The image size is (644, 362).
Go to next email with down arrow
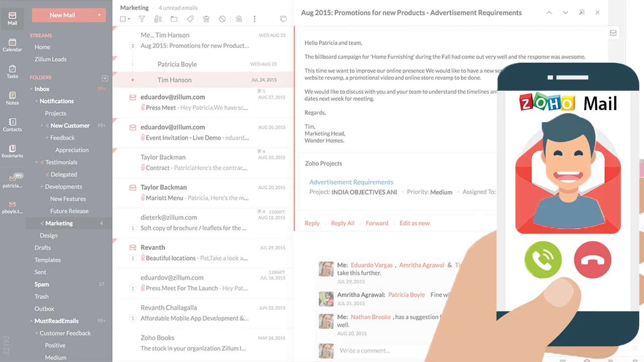[x=565, y=13]
